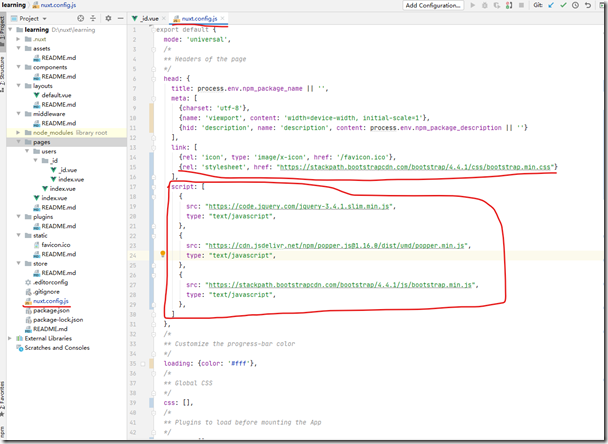Click the Collapse All icon in Project panel
The height and width of the screenshot is (444, 608).
coord(93,18)
